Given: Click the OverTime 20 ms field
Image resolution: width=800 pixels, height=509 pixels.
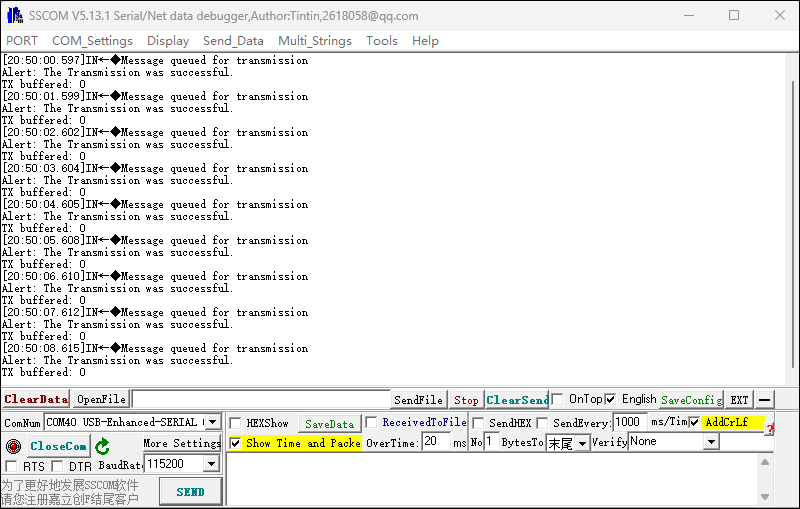Looking at the screenshot, I should (436, 441).
